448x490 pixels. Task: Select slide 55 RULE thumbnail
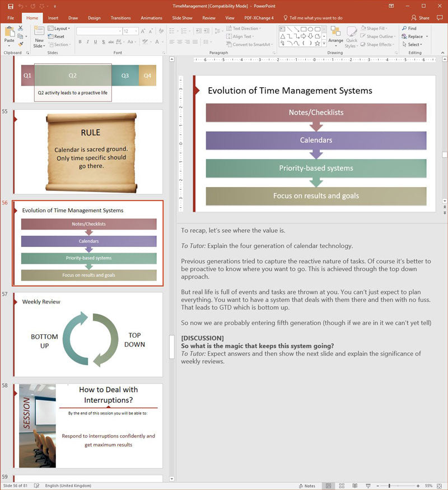(88, 152)
